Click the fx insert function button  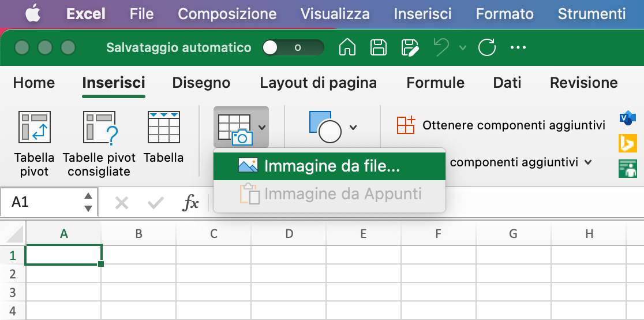190,202
